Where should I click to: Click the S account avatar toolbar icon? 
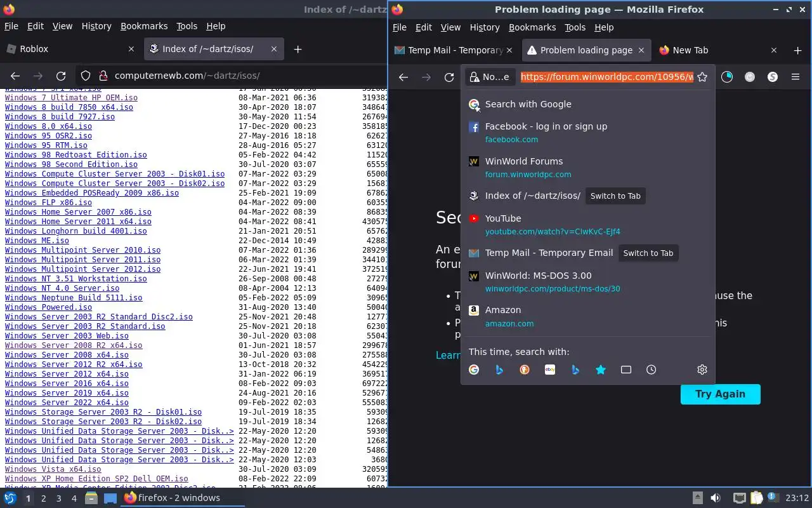coord(773,77)
